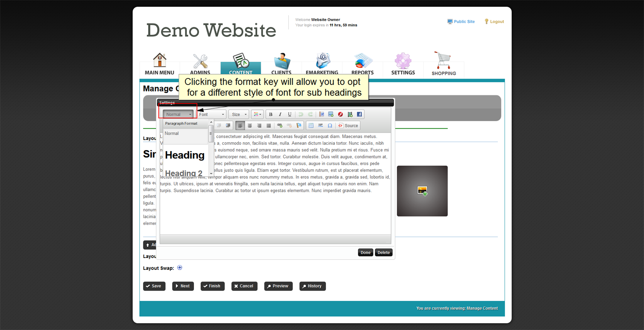Toggle italic text formatting
Image resolution: width=644 pixels, height=330 pixels.
click(280, 114)
